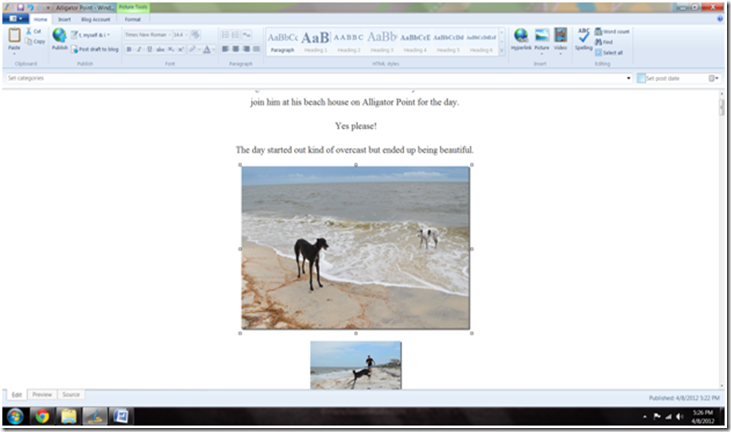Toggle strikethrough formatting
Viewport: 731px width, 432px height.
point(160,49)
